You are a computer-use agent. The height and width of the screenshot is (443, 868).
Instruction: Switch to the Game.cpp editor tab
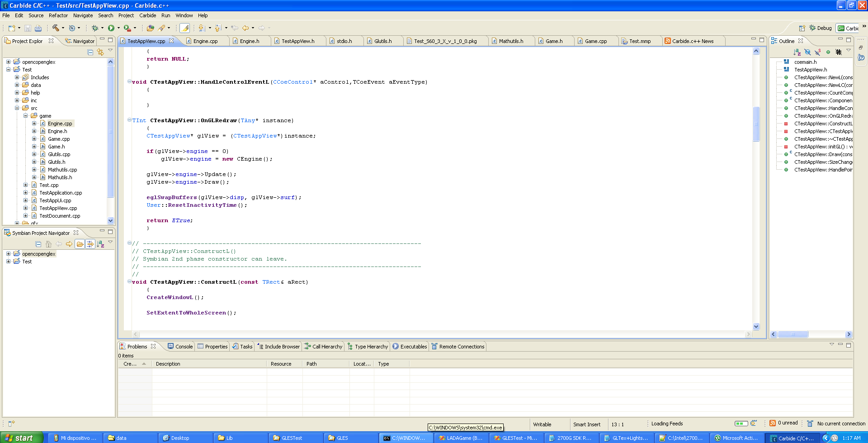coord(595,41)
